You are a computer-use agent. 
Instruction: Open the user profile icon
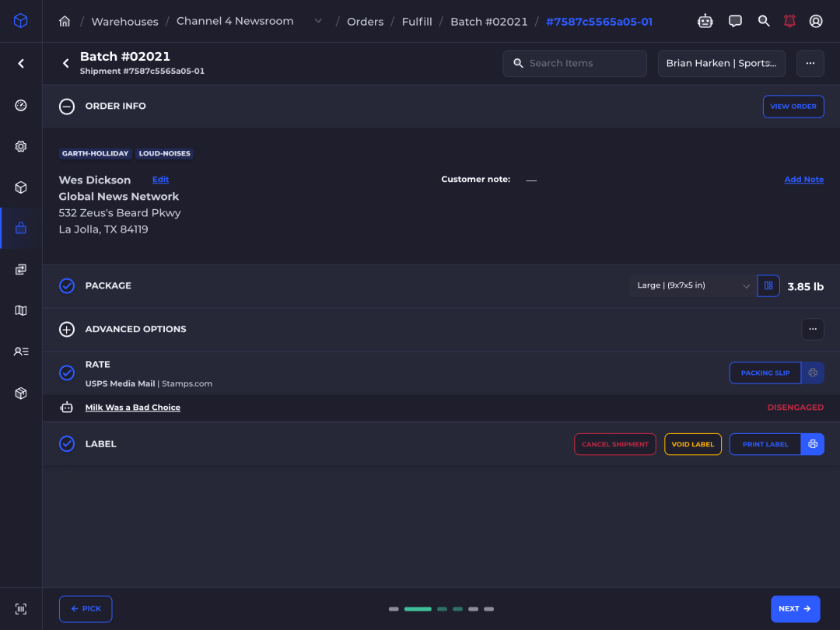click(816, 22)
